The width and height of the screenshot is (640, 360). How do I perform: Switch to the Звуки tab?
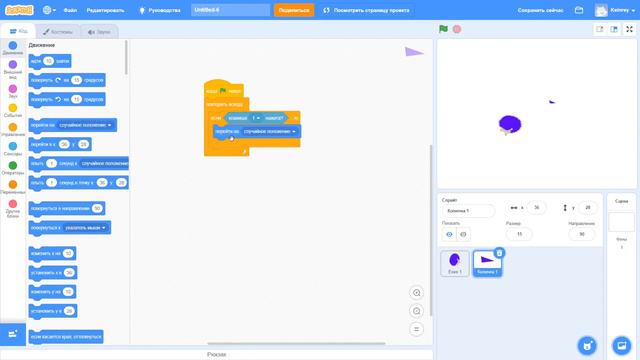coord(99,32)
